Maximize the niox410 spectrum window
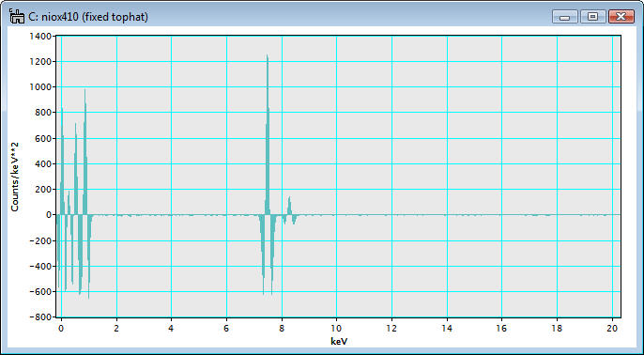 [592, 17]
